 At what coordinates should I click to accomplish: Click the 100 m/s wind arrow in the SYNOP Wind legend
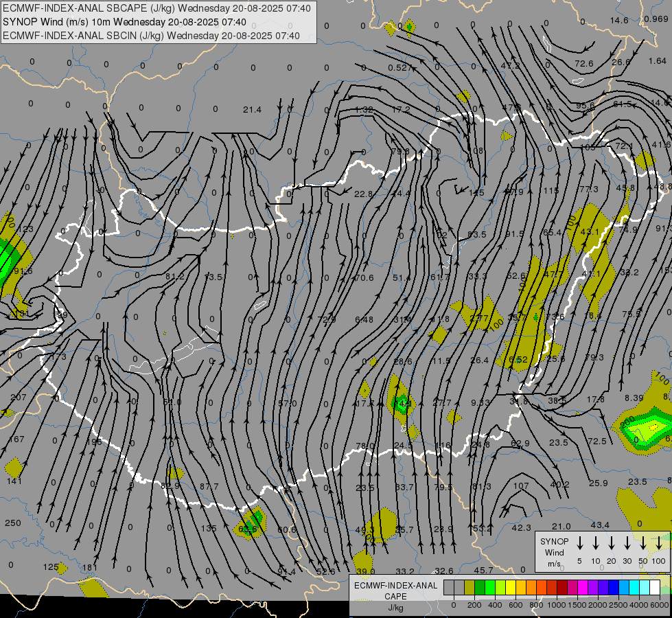[x=659, y=542]
